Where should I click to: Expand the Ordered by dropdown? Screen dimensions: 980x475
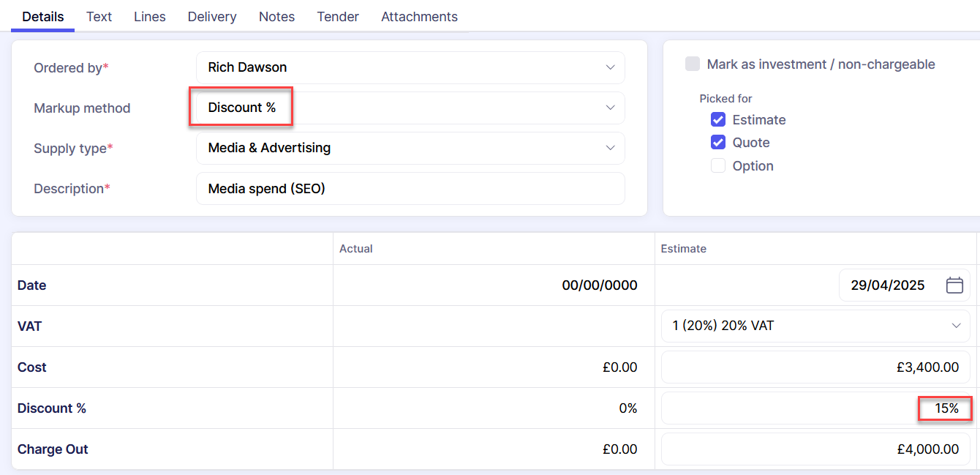(410, 67)
